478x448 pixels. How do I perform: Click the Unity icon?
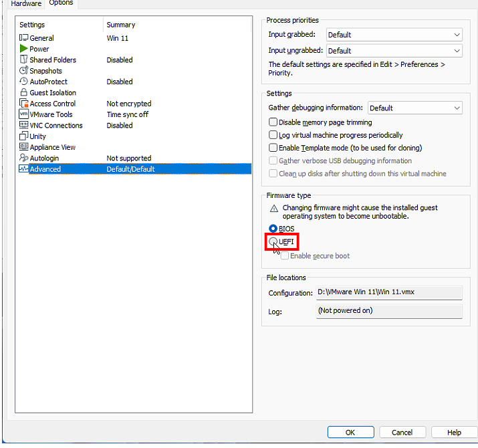coord(23,136)
